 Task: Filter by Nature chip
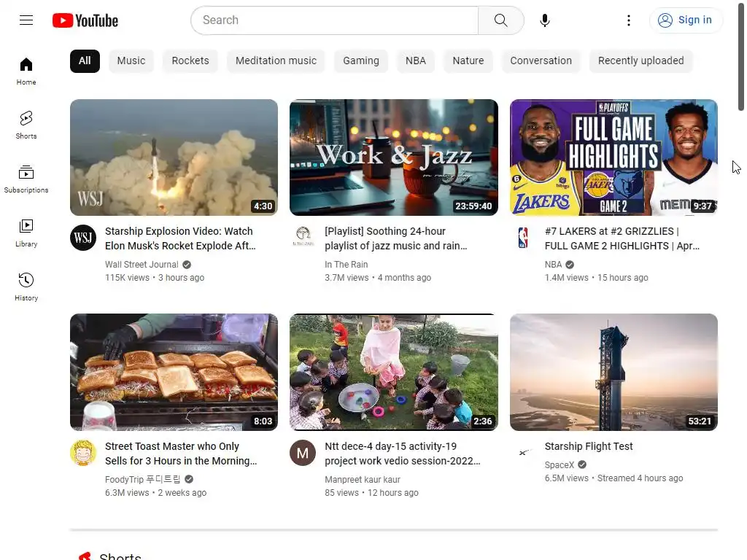[468, 61]
